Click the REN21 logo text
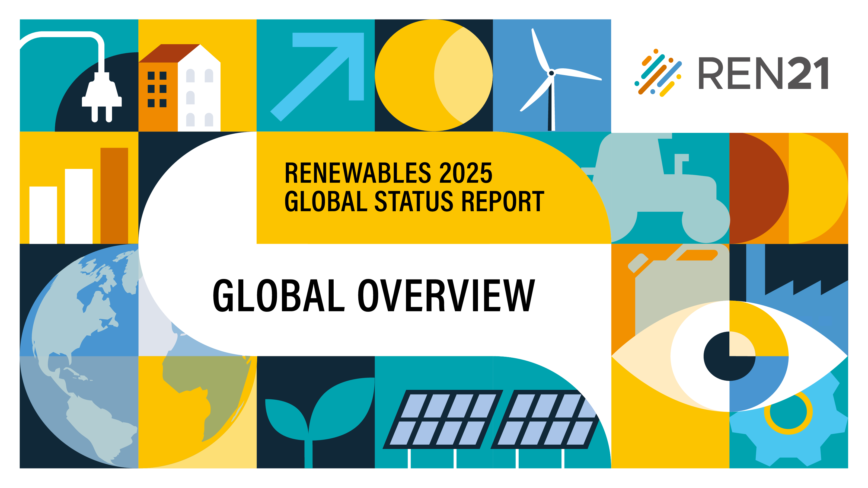 click(x=763, y=73)
